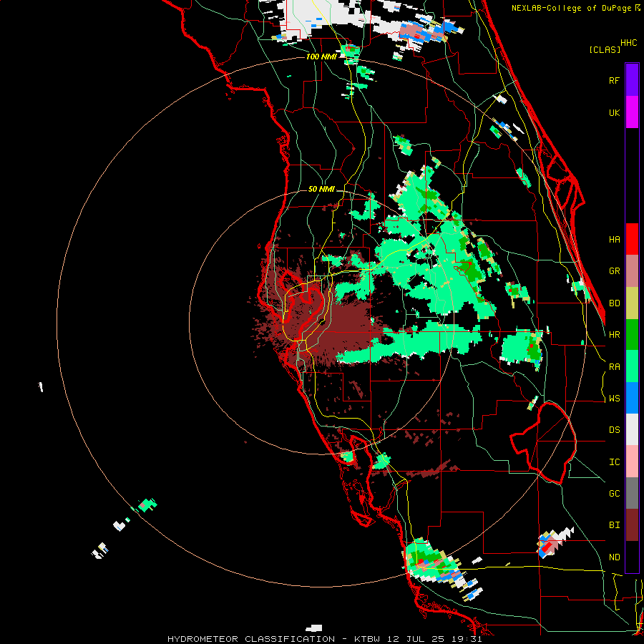The height and width of the screenshot is (644, 644).
Task: Click the GR legend label text
Action: (x=614, y=271)
